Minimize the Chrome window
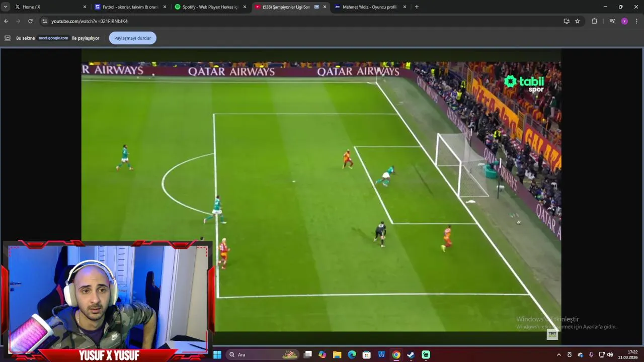This screenshot has width=644, height=362. 605,7
